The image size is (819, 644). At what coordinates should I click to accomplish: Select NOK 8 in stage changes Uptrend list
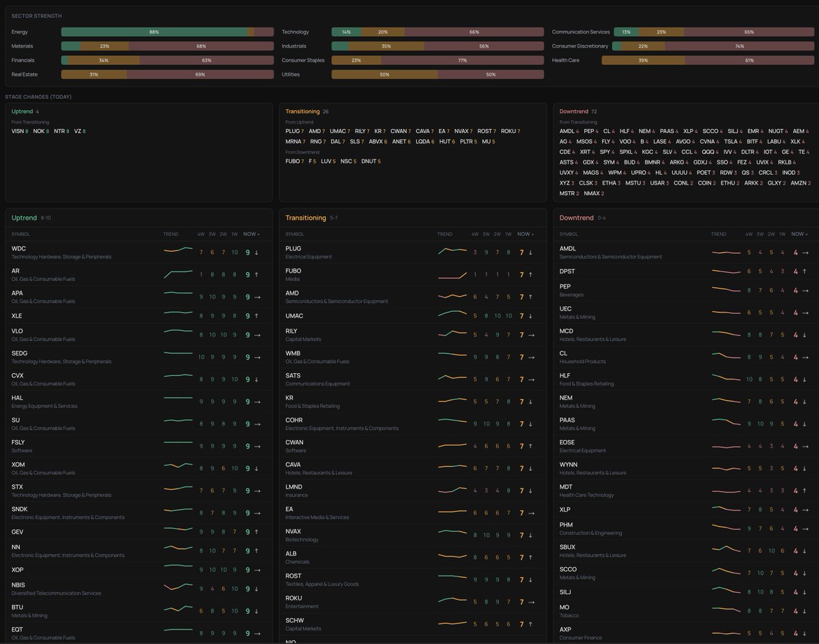click(x=41, y=131)
